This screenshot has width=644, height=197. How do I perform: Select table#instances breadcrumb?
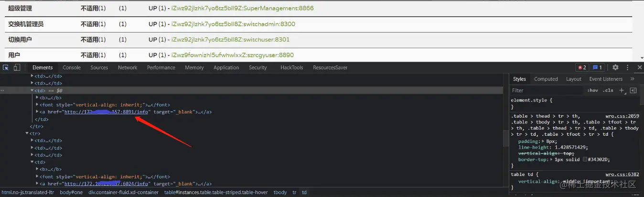[x=216, y=192]
